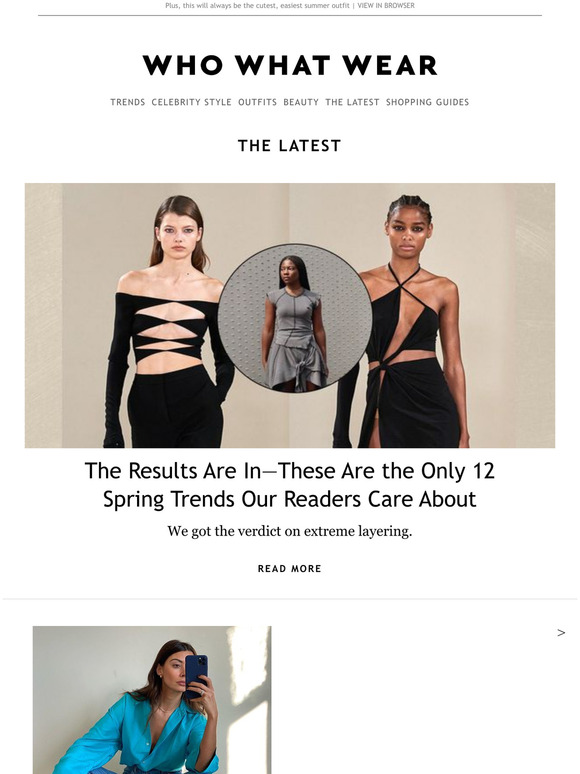Click the extreme layering subtitle text
Image resolution: width=580 pixels, height=774 pixels.
coord(289,532)
